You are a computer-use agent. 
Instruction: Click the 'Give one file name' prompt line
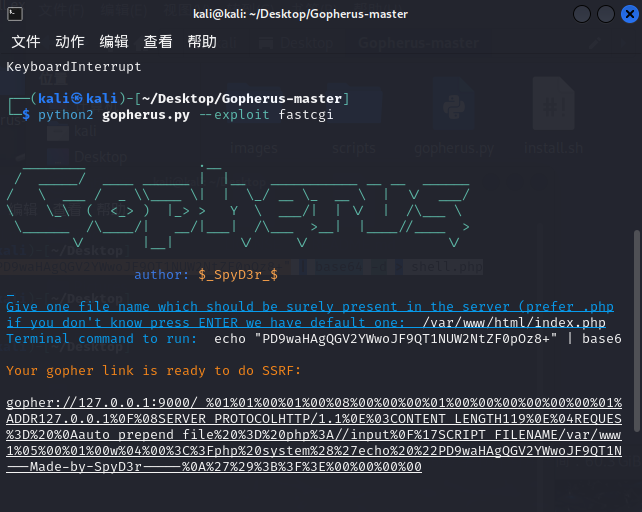point(310,306)
